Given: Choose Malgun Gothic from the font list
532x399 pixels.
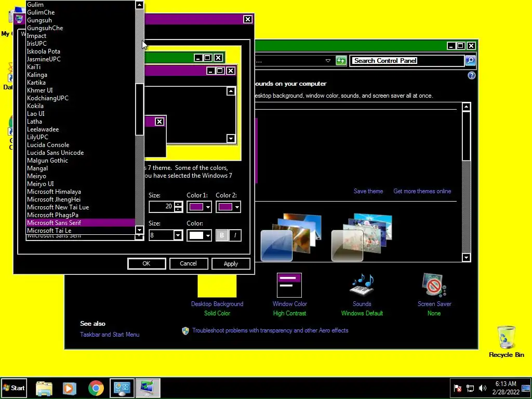Looking at the screenshot, I should click(x=81, y=161).
